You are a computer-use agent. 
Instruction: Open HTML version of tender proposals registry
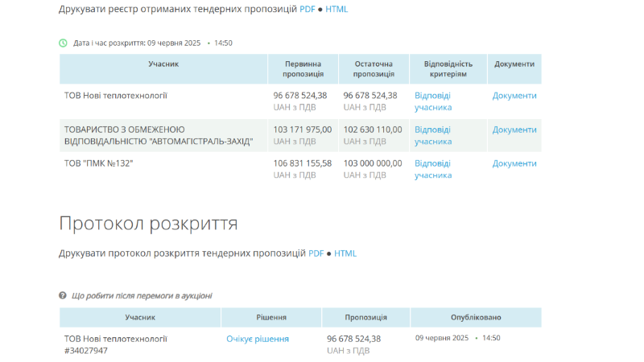[336, 9]
